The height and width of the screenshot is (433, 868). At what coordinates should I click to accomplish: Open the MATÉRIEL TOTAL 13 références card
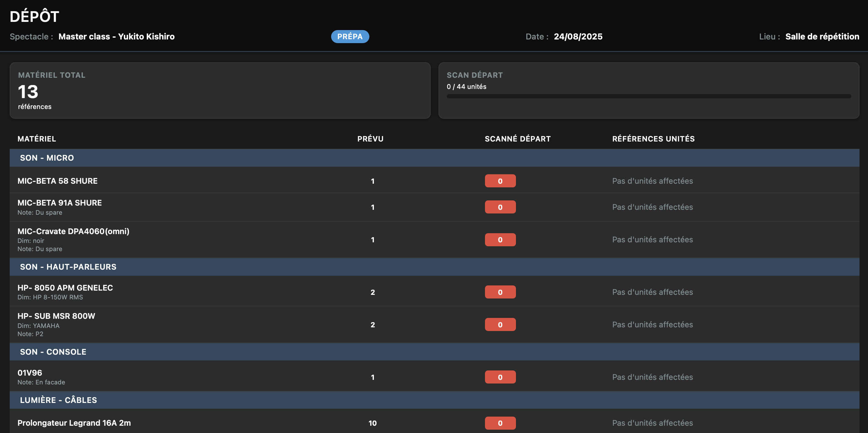pos(220,90)
